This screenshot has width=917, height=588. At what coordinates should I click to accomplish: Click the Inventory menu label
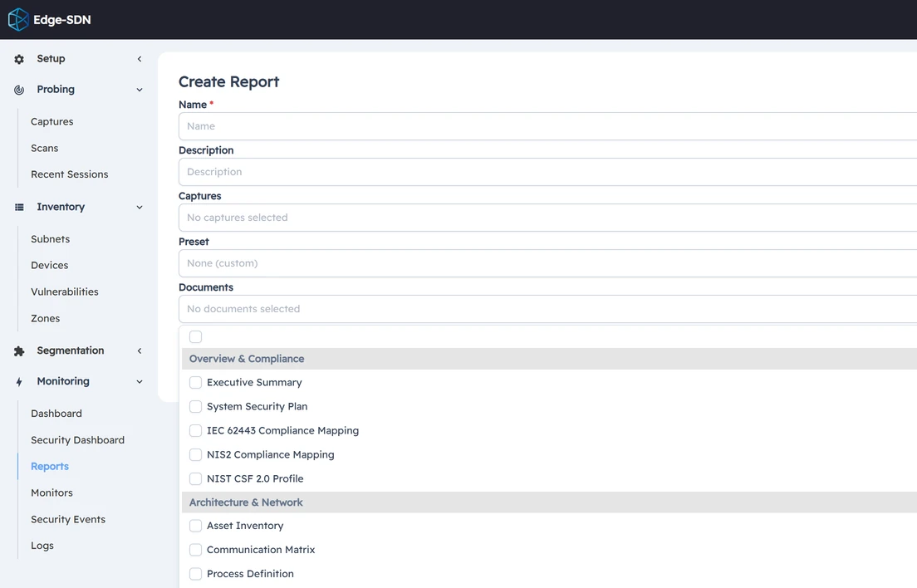coord(61,207)
